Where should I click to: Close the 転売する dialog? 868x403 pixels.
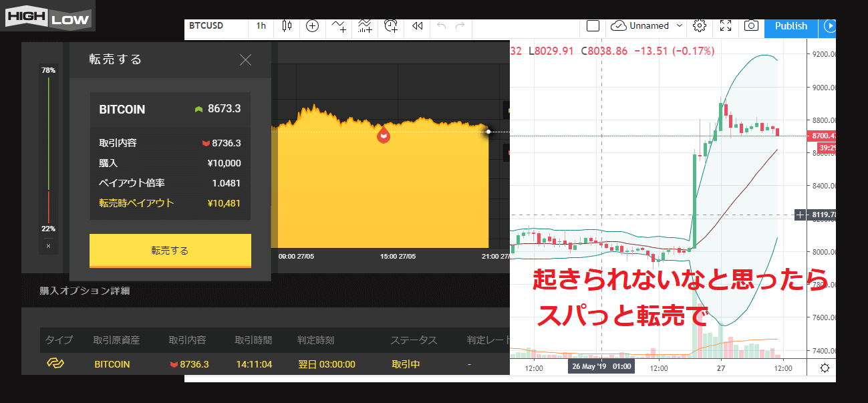coord(245,59)
